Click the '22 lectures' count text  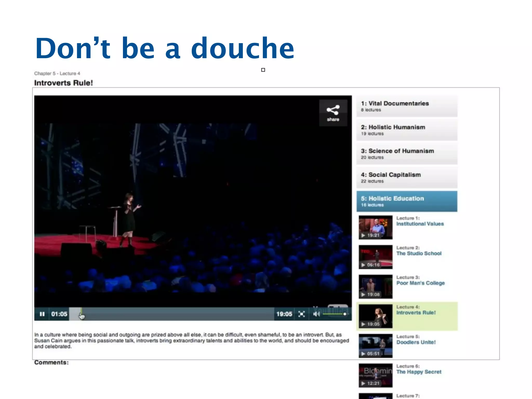tap(372, 181)
